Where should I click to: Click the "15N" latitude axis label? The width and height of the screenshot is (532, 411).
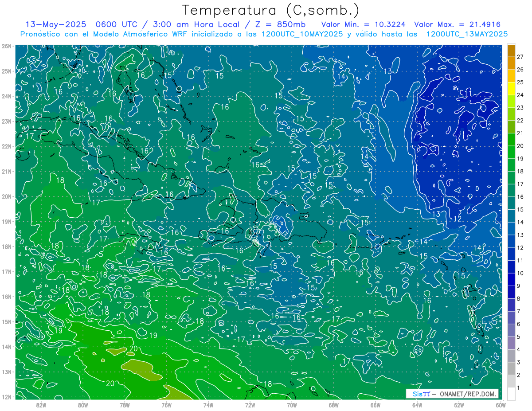(7, 321)
